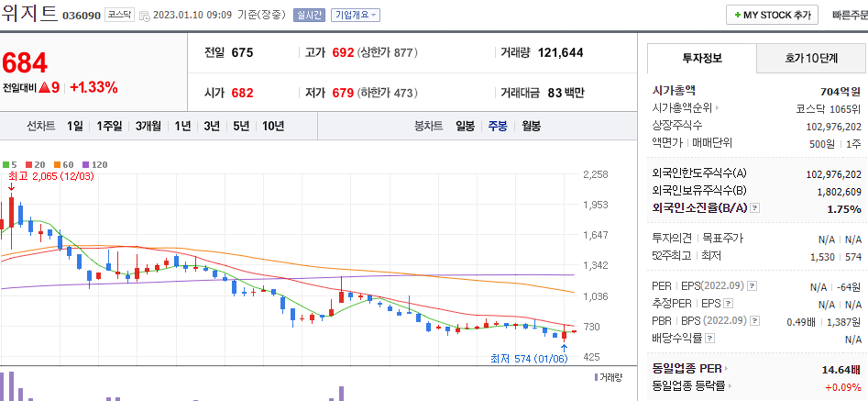Open help icon beside 외국인소진율(B/A)
Image resolution: width=868 pixels, height=401 pixels.
754,208
